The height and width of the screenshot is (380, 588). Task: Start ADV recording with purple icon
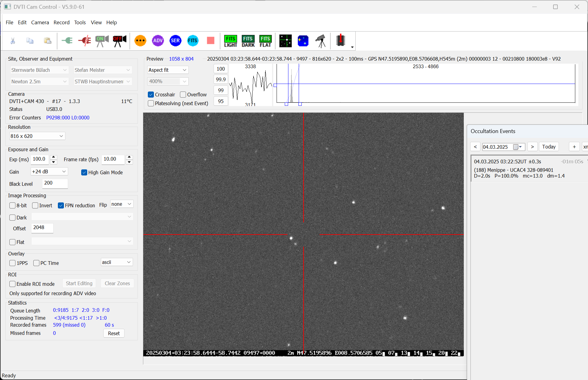tap(158, 41)
